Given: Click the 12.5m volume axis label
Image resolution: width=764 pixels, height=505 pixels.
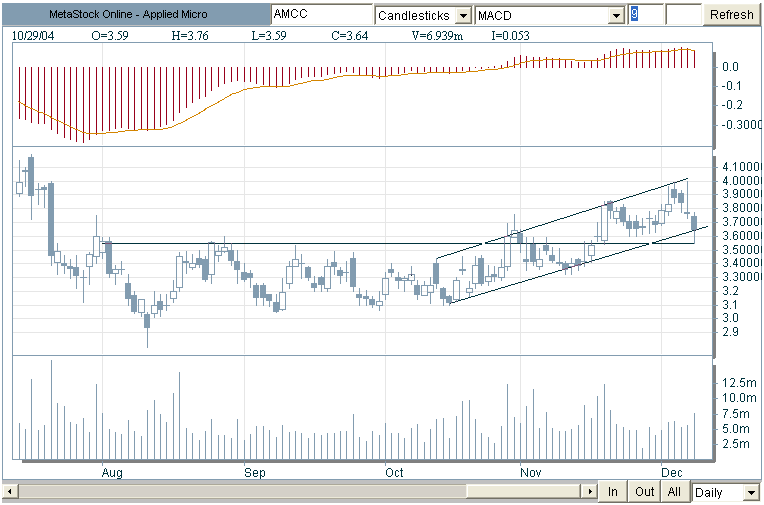Looking at the screenshot, I should pos(739,383).
